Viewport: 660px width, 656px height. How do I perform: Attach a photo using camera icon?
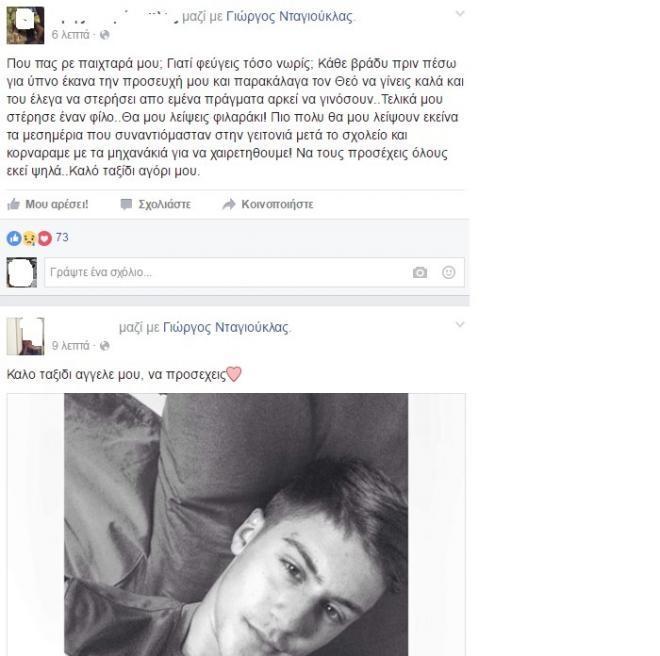coord(420,272)
